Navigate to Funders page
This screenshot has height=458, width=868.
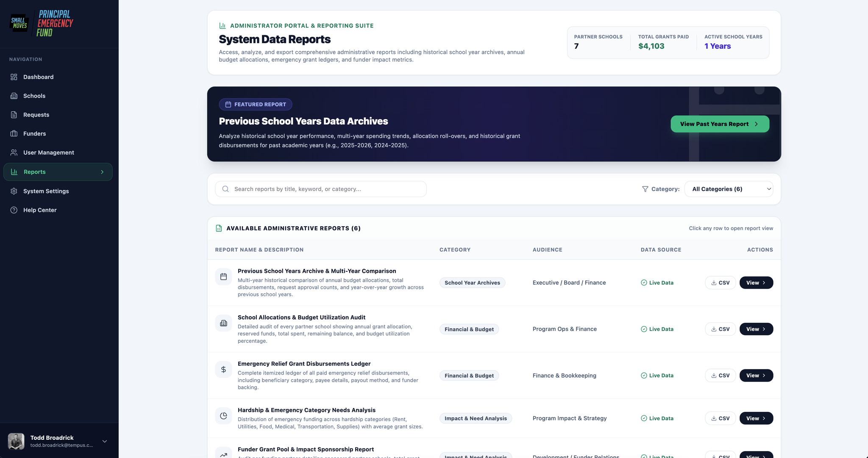tap(58, 133)
